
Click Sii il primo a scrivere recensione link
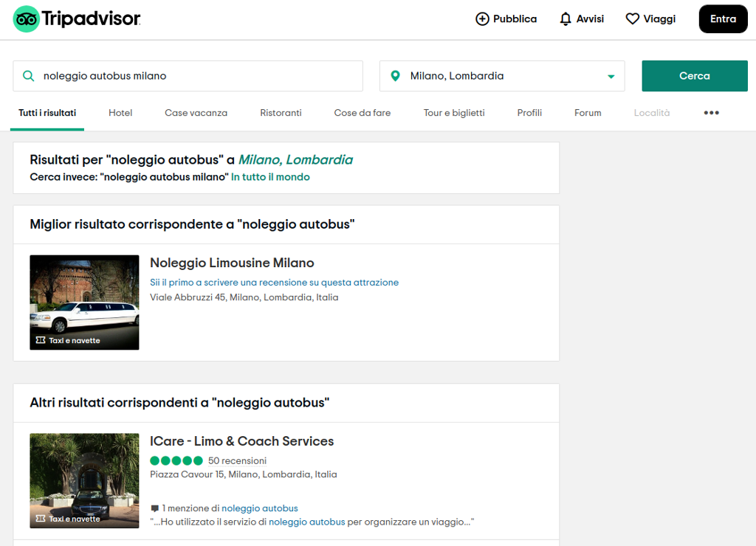(x=274, y=283)
